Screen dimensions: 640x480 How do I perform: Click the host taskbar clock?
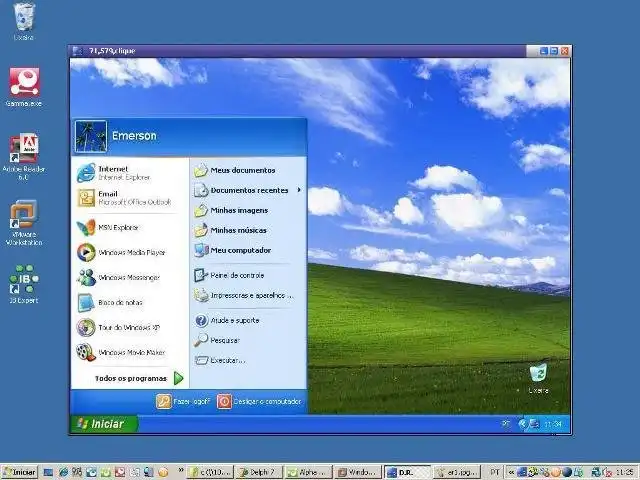[x=624, y=472]
